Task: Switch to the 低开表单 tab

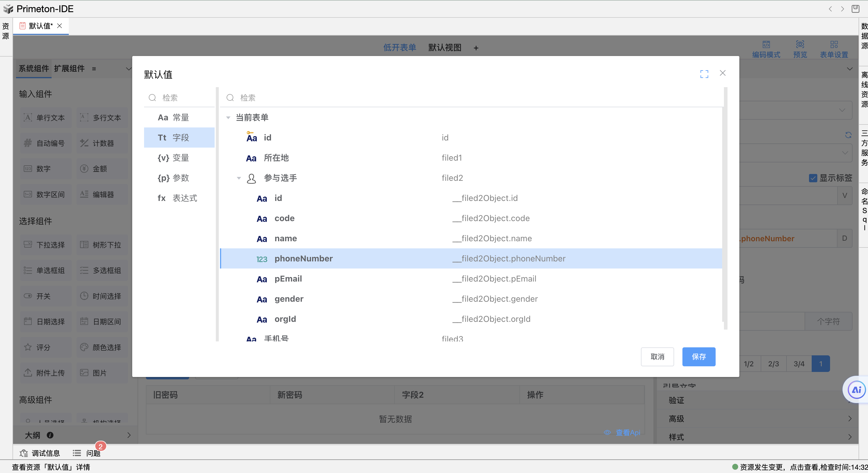Action: point(399,47)
